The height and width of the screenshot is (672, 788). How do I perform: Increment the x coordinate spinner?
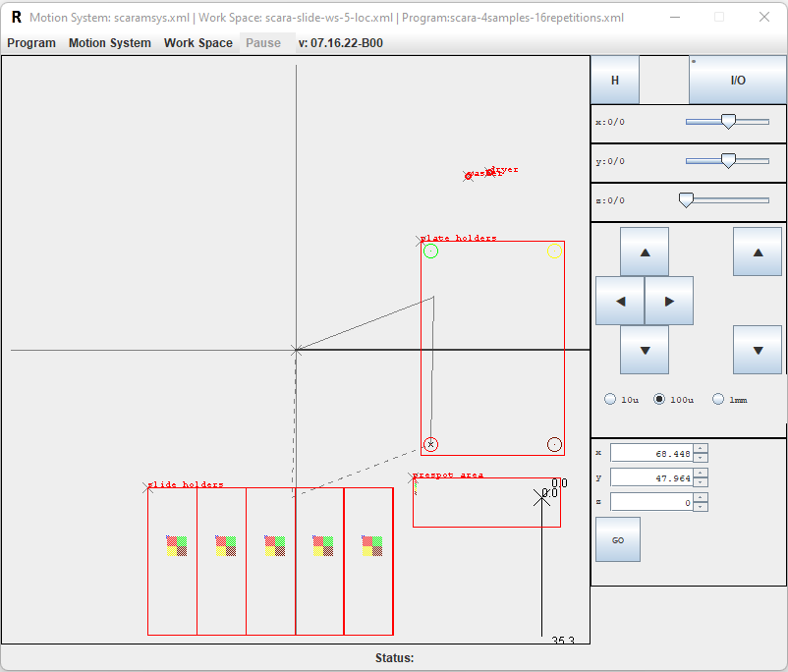coord(701,449)
